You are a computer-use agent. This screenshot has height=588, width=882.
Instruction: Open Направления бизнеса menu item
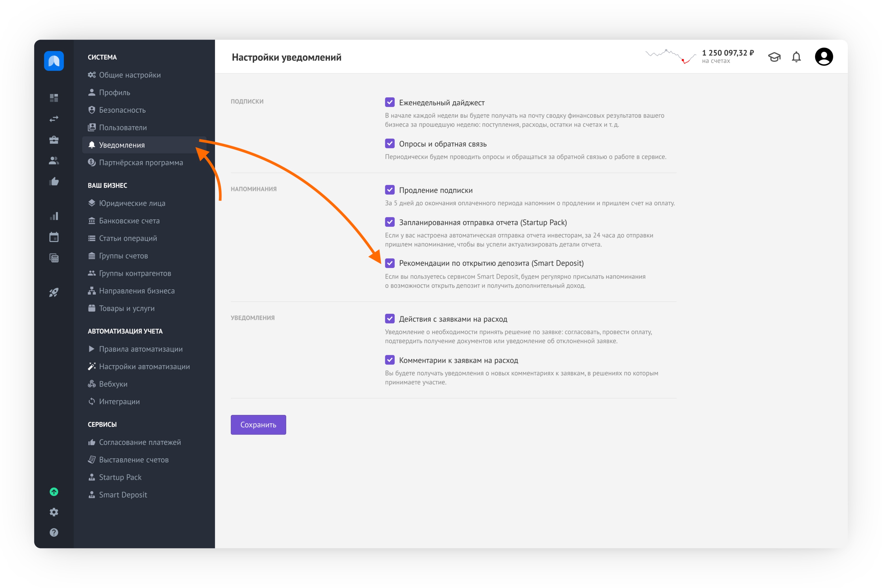[144, 291]
